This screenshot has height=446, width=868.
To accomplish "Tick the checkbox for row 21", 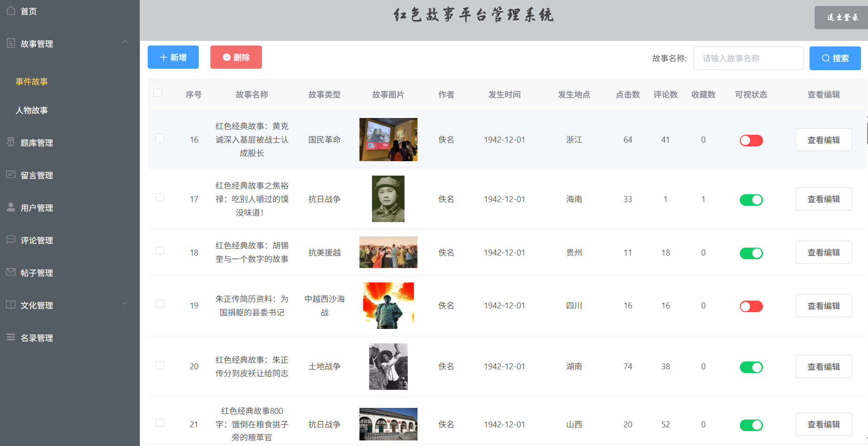I will click(x=160, y=423).
